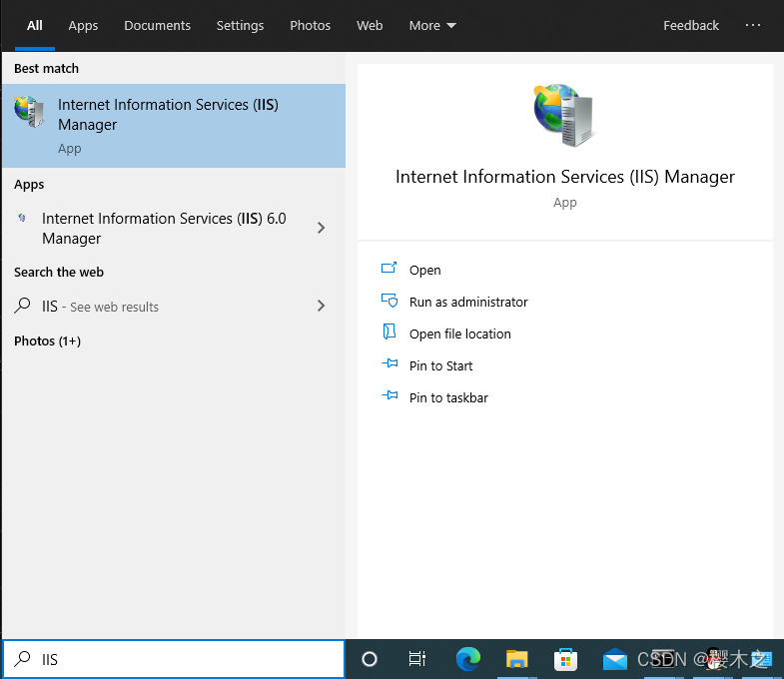The image size is (784, 679).
Task: Launch File Explorer from the taskbar
Action: (516, 659)
